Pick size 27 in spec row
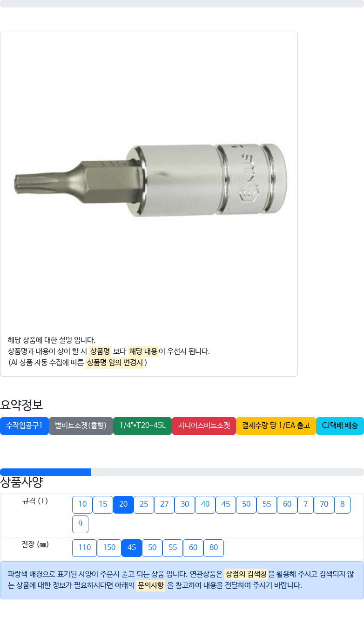This screenshot has height=625, width=364. tap(164, 504)
